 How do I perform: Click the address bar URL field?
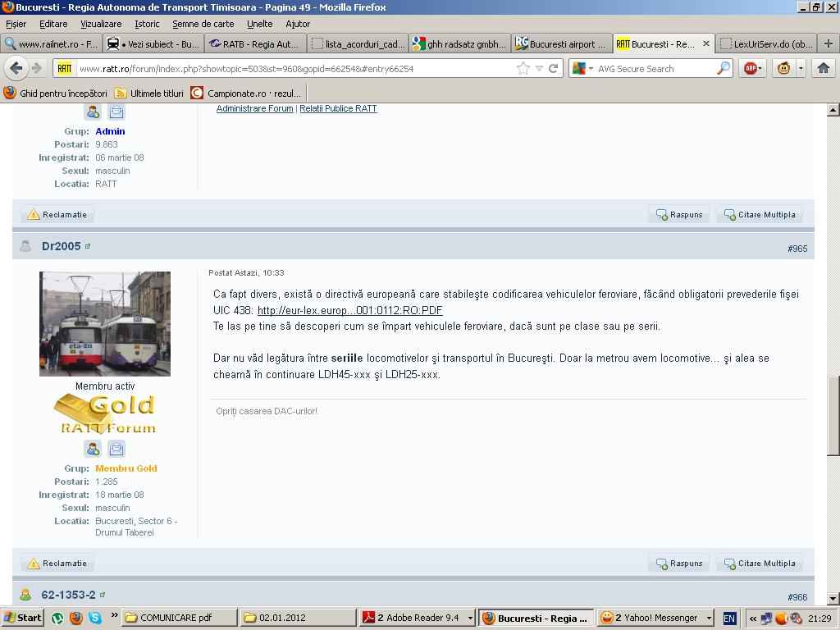tap(294, 68)
